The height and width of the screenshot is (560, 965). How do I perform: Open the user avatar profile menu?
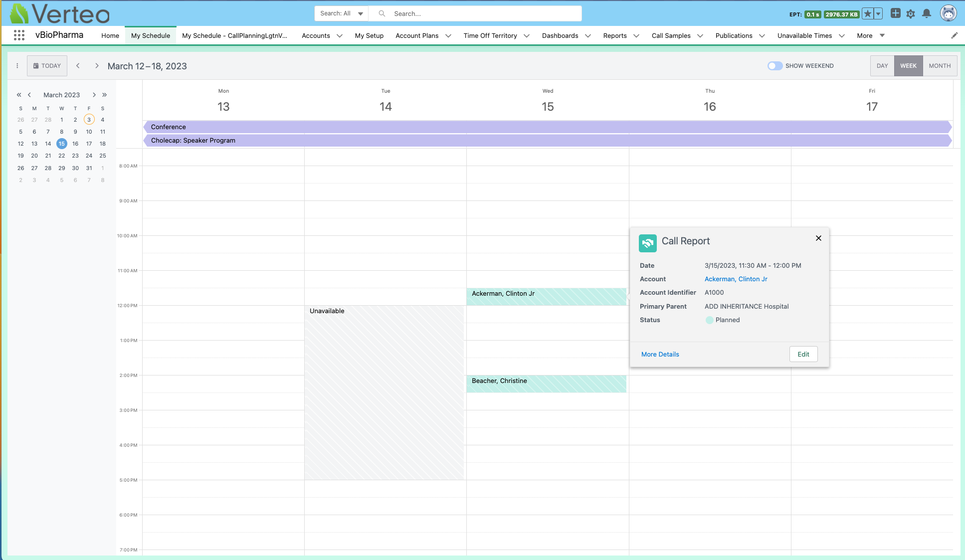[948, 13]
